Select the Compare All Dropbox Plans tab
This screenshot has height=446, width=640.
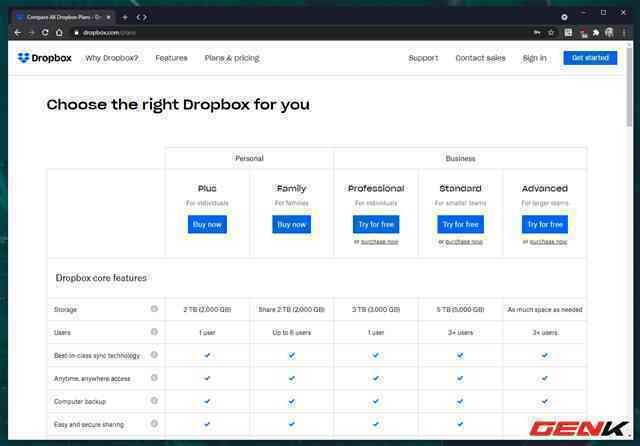pos(64,17)
